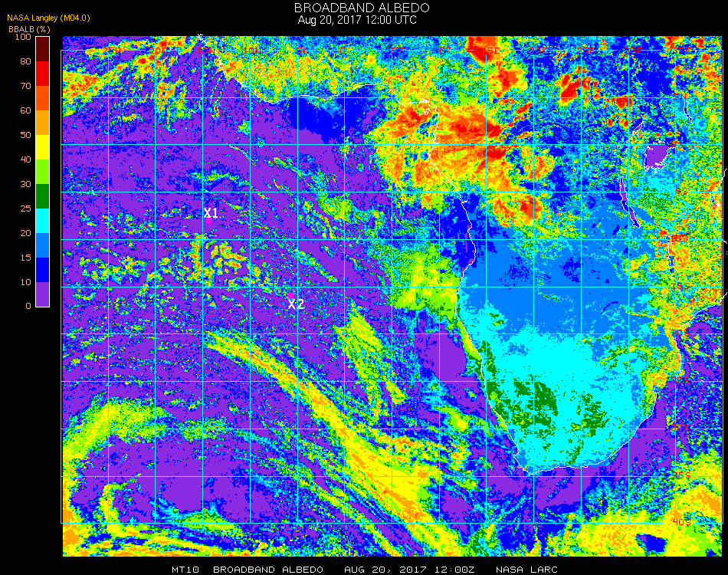Viewport: 728px width, 575px height.
Task: Click the '35S' latitude label
Action: [681, 475]
